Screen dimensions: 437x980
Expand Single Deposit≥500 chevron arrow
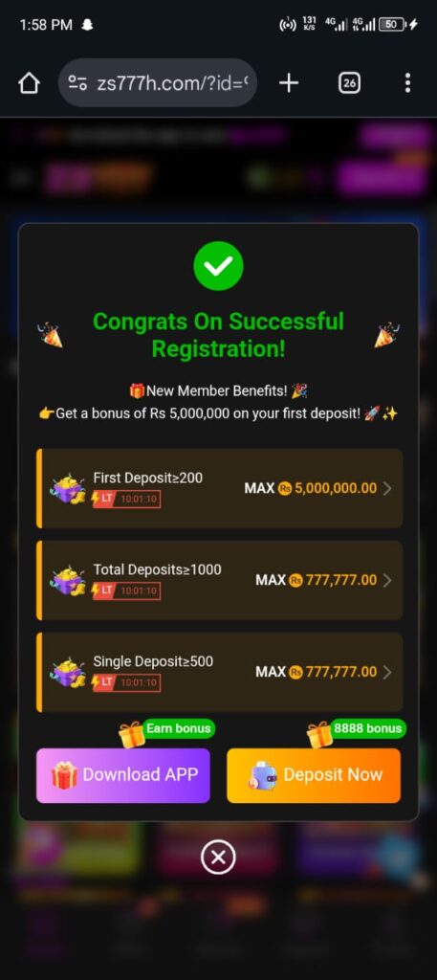pyautogui.click(x=387, y=672)
